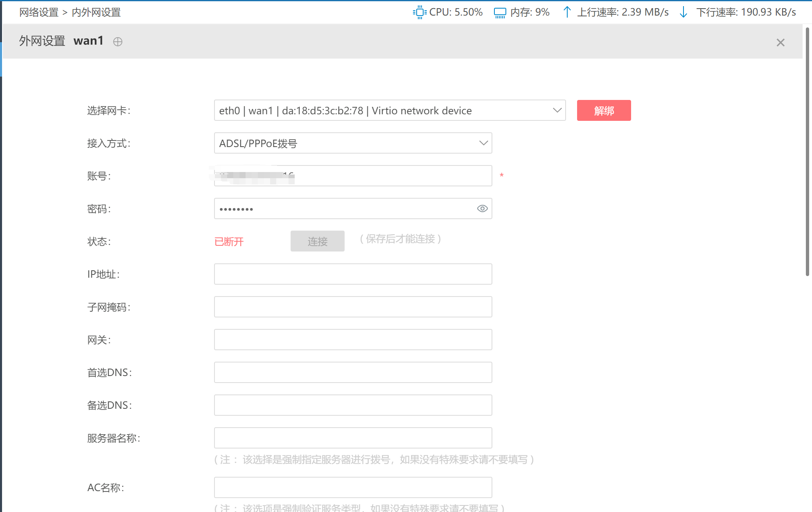This screenshot has width=812, height=512.
Task: Select the IP address input box
Action: coord(352,274)
